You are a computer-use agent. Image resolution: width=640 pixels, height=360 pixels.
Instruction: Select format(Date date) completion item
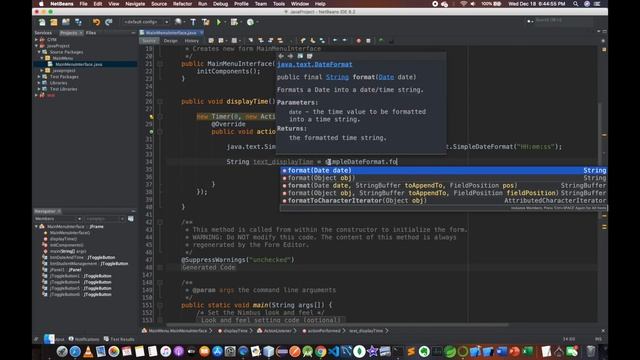[x=444, y=170]
